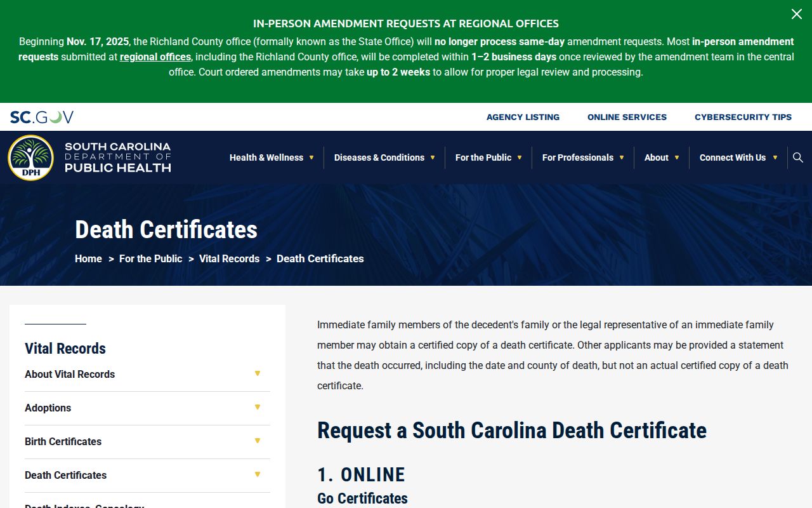This screenshot has width=812, height=508.
Task: Expand For Professionals dropdown arrow
Action: point(622,157)
